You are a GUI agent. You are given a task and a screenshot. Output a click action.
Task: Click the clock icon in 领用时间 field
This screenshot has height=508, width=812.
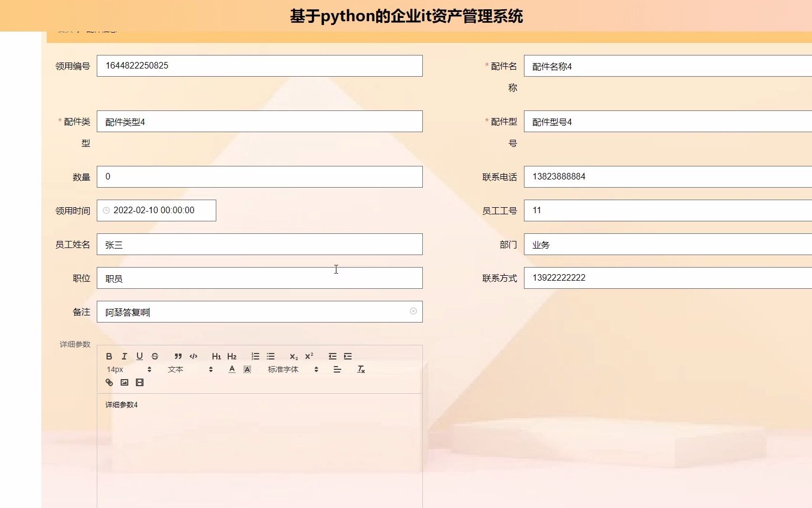pos(107,210)
